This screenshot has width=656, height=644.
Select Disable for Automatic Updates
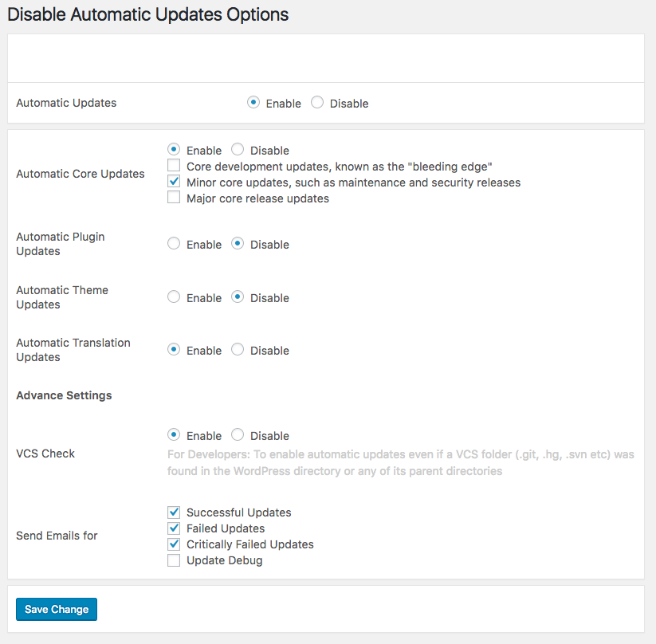[x=317, y=103]
